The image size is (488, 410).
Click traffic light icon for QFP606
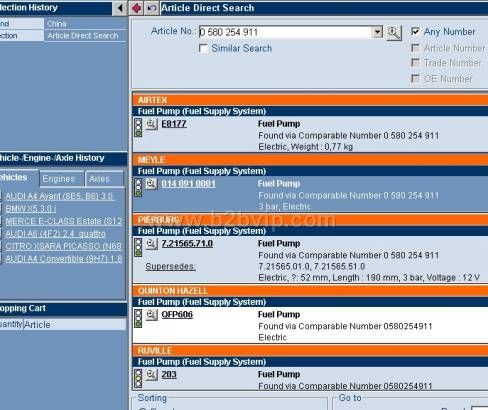pos(138,318)
